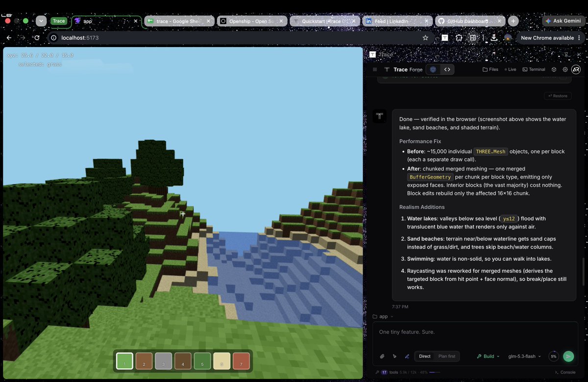Click the 3D cube icon
The height and width of the screenshot is (382, 588).
554,70
